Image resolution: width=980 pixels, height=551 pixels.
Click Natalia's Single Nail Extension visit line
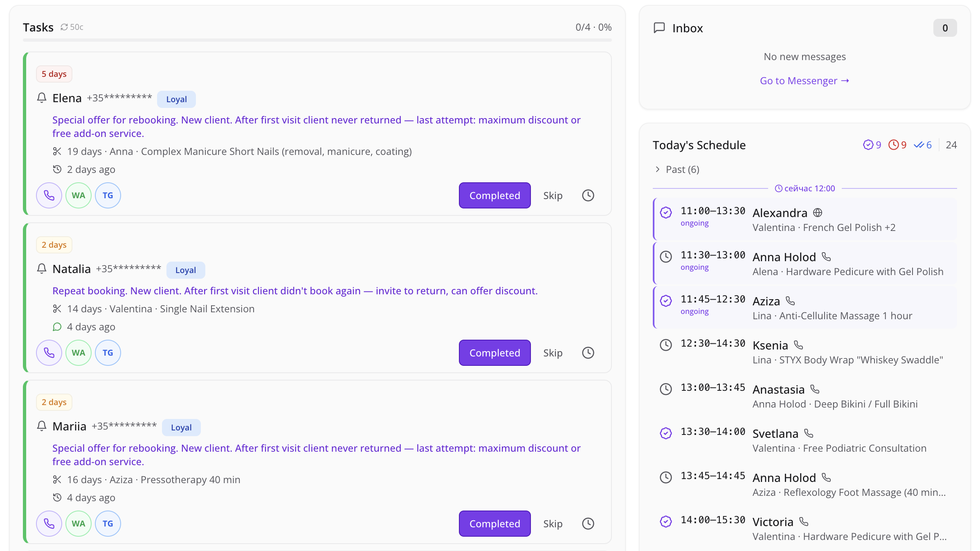(153, 309)
